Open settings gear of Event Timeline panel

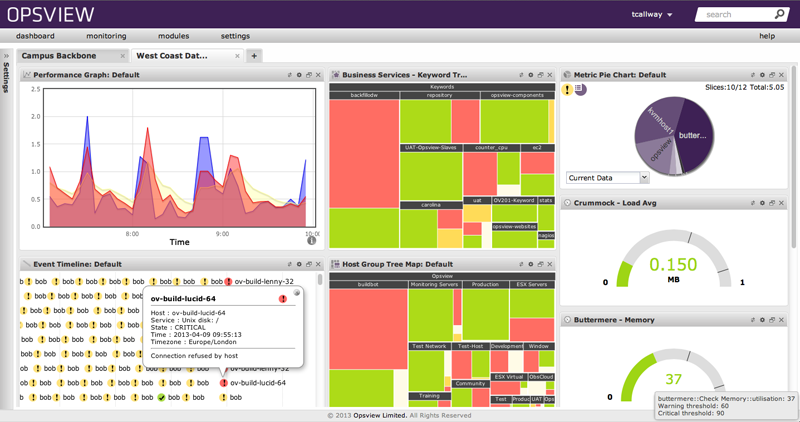pyautogui.click(x=299, y=264)
